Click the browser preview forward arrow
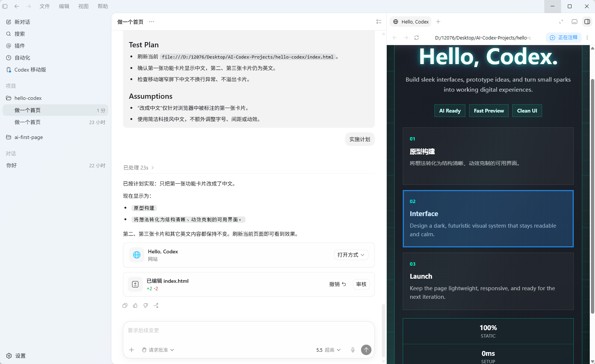 pyautogui.click(x=406, y=38)
